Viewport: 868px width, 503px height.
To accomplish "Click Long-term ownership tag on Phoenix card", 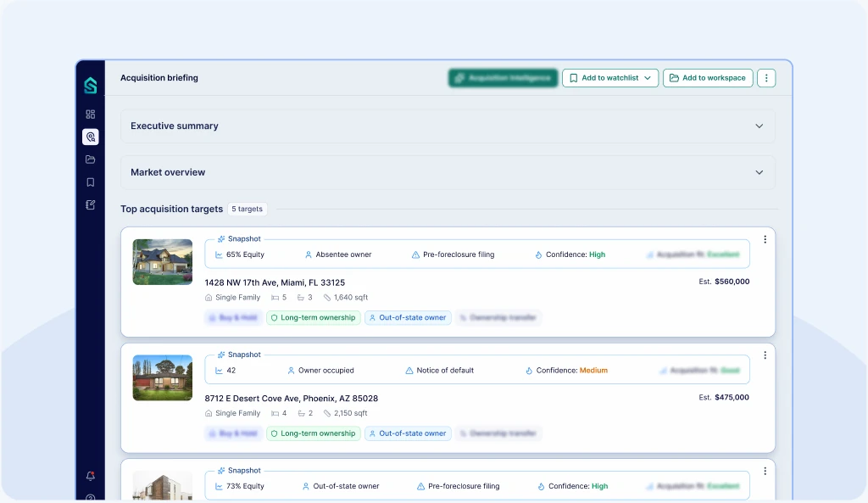I will point(314,433).
